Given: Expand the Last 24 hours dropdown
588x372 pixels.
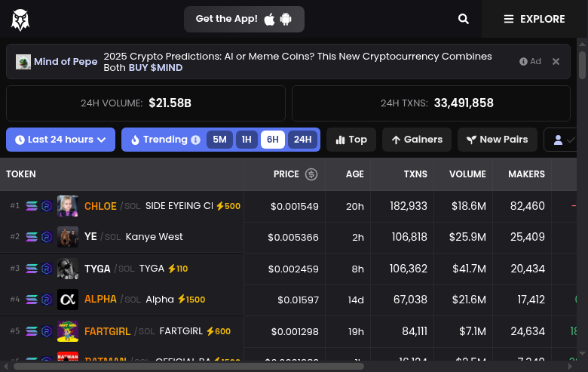Looking at the screenshot, I should coord(60,140).
